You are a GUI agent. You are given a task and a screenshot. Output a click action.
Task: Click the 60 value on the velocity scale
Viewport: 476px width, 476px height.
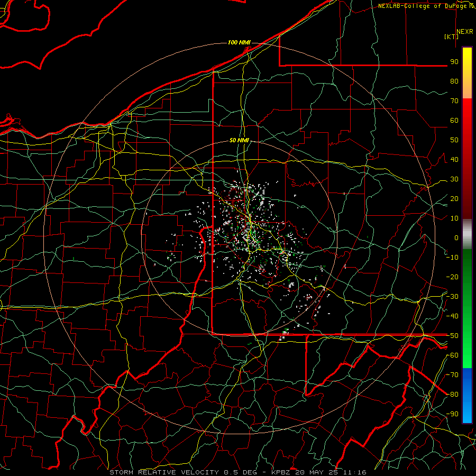454,120
